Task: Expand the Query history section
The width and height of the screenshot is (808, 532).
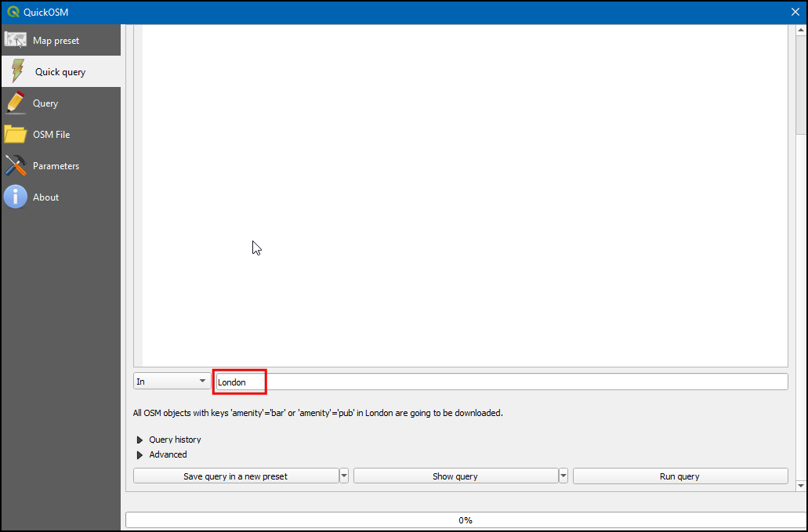Action: point(140,440)
